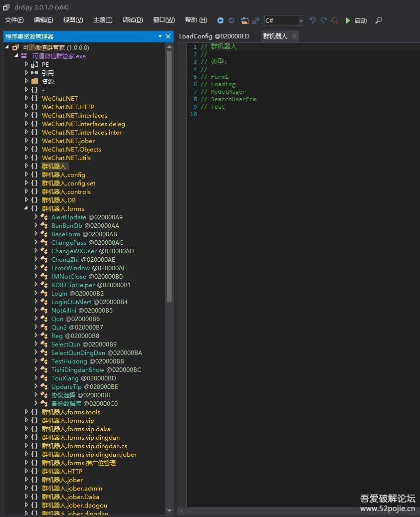Click the save-all disks toolbar icon
The height and width of the screenshot is (517, 420).
tap(256, 20)
